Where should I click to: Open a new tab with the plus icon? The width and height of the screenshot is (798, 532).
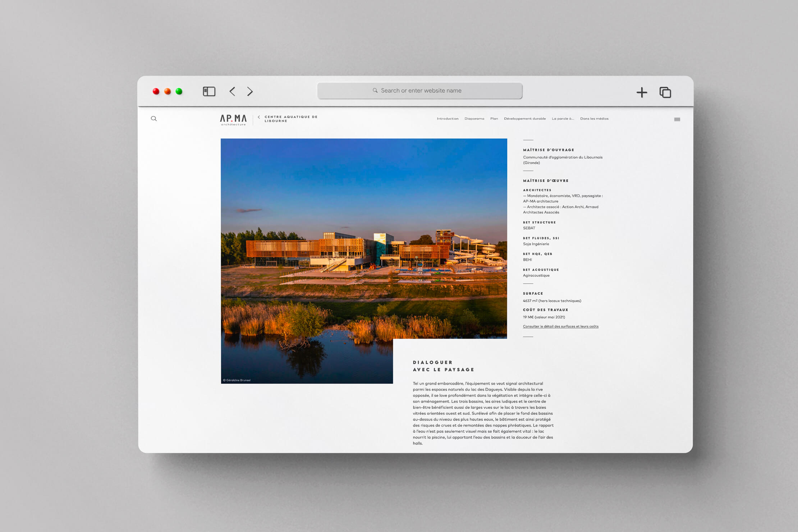642,92
